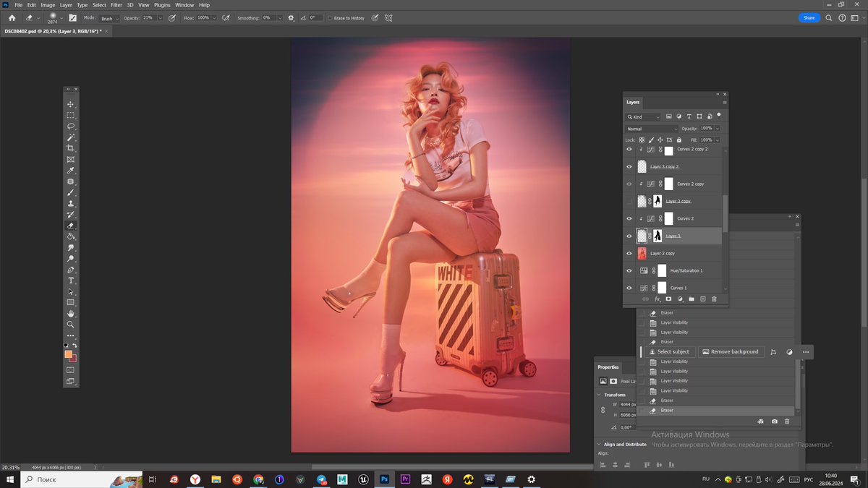The height and width of the screenshot is (488, 868).
Task: Select the Pen tool
Action: tap(71, 270)
